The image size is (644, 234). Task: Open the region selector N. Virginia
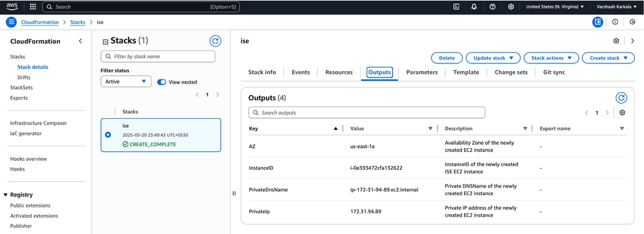click(x=555, y=7)
